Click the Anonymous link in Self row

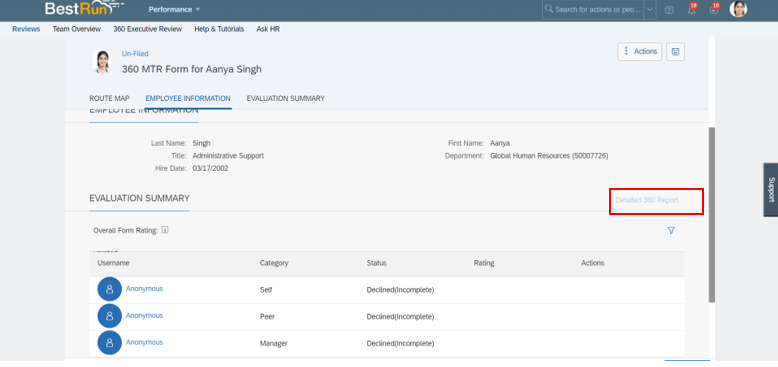[144, 289]
